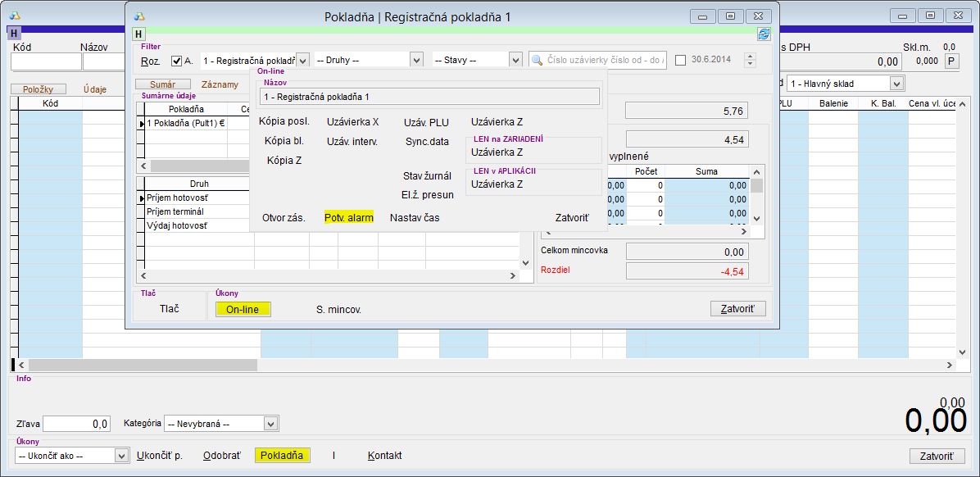The width and height of the screenshot is (980, 477).
Task: Expand the Stavy dropdown
Action: [x=515, y=61]
